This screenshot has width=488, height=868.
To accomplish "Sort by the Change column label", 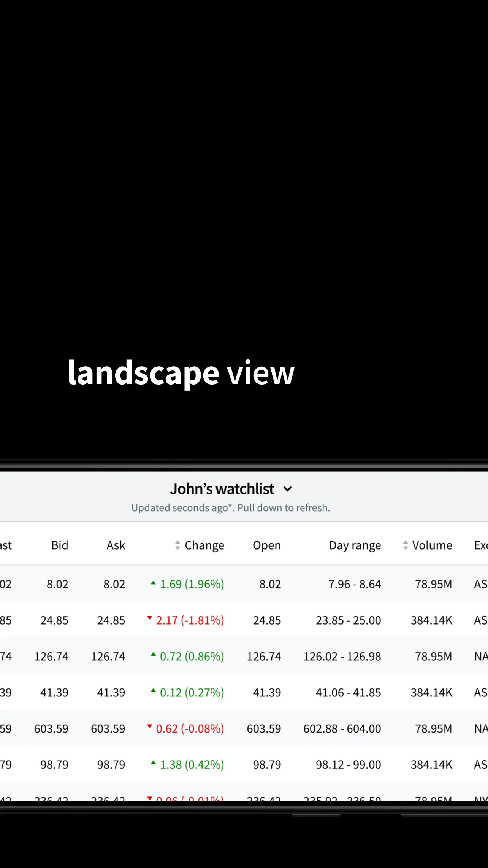I will pos(204,545).
